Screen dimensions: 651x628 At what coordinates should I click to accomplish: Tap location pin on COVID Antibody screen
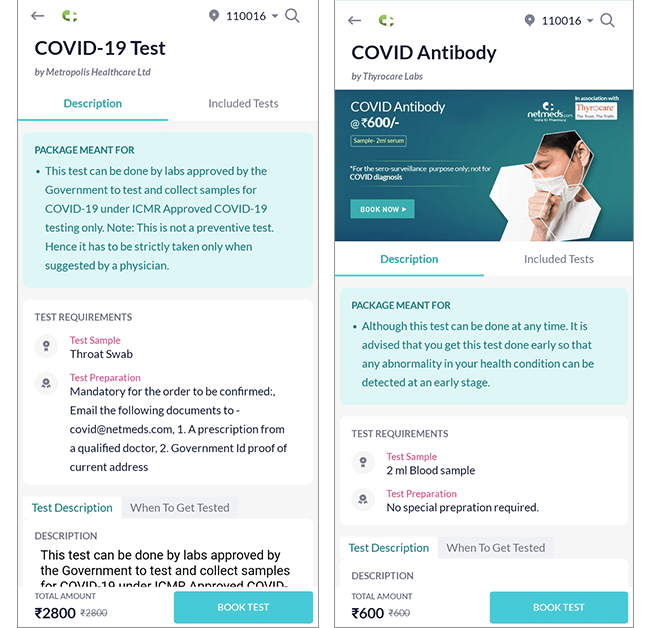click(529, 20)
